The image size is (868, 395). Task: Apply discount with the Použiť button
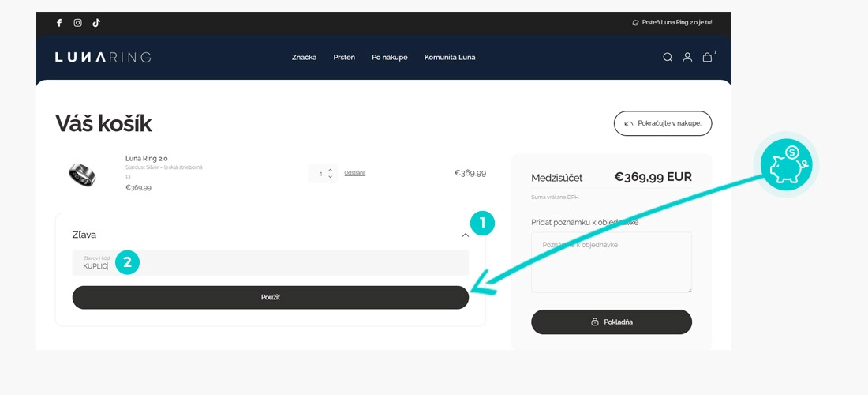click(270, 298)
